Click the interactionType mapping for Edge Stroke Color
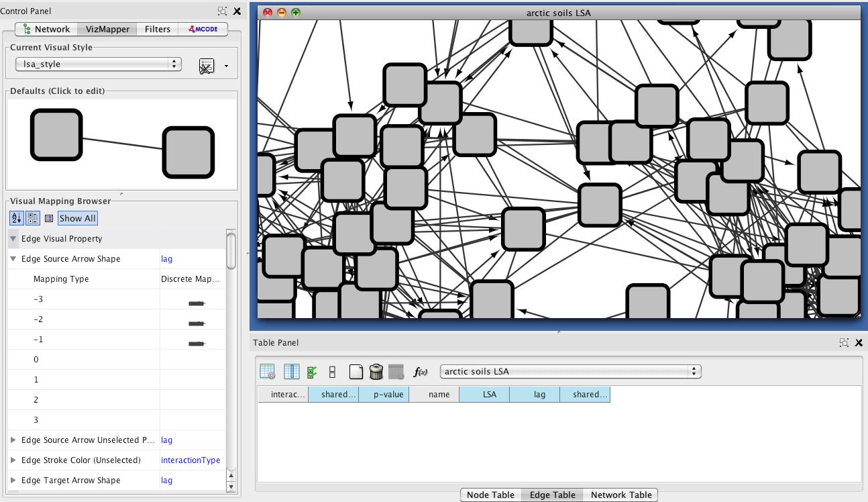Image resolution: width=868 pixels, height=502 pixels. (x=191, y=460)
